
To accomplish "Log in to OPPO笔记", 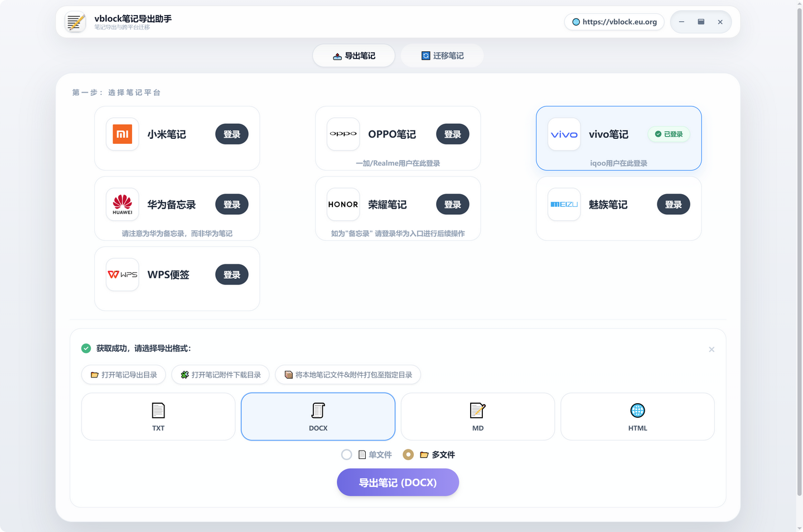I will 453,134.
